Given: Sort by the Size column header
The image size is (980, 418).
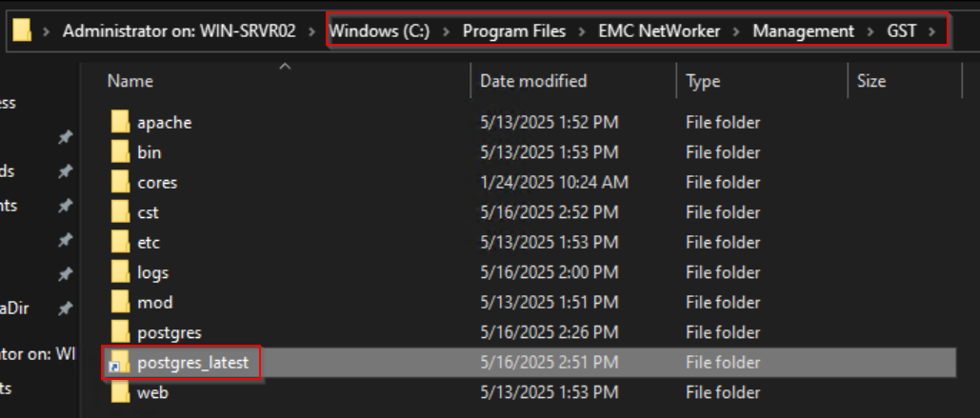Looking at the screenshot, I should (x=871, y=81).
